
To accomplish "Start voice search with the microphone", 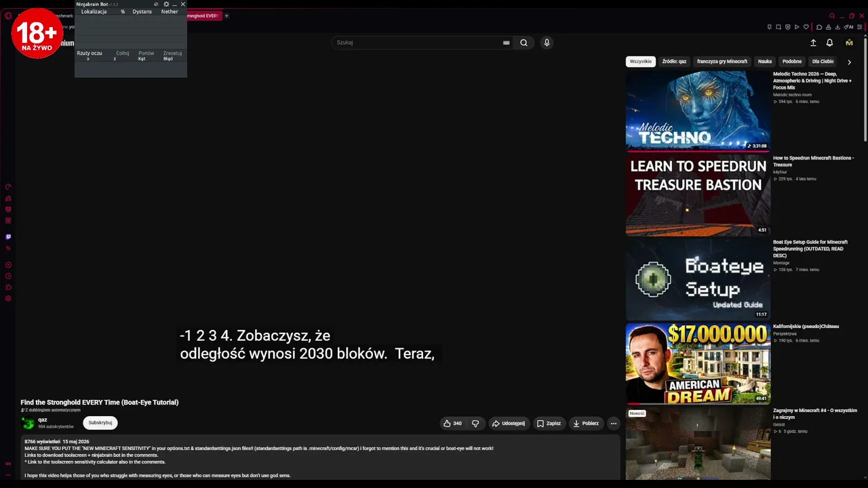I will 547,43.
